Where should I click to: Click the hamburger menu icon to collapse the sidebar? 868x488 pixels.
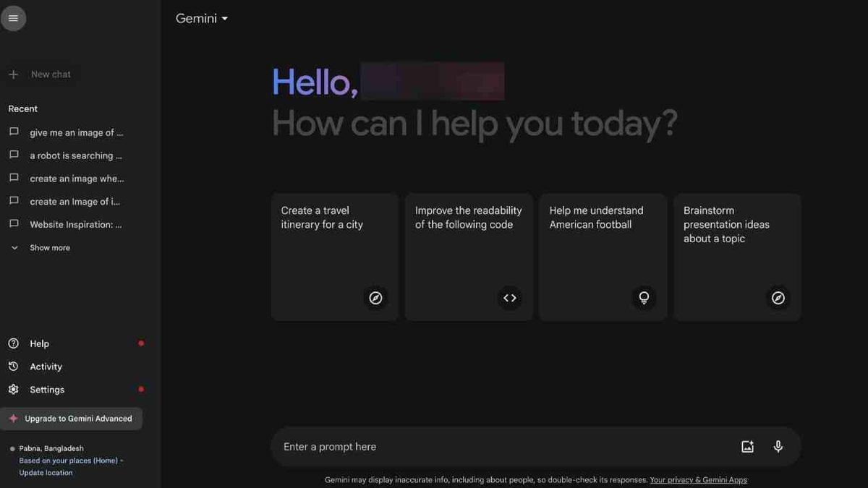click(x=13, y=18)
